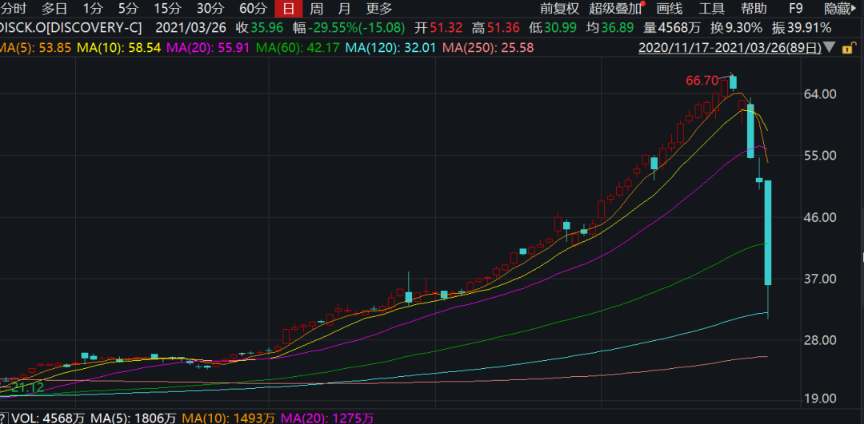864x424 pixels.
Task: Open the 超级叠加 overlay menu
Action: click(616, 8)
